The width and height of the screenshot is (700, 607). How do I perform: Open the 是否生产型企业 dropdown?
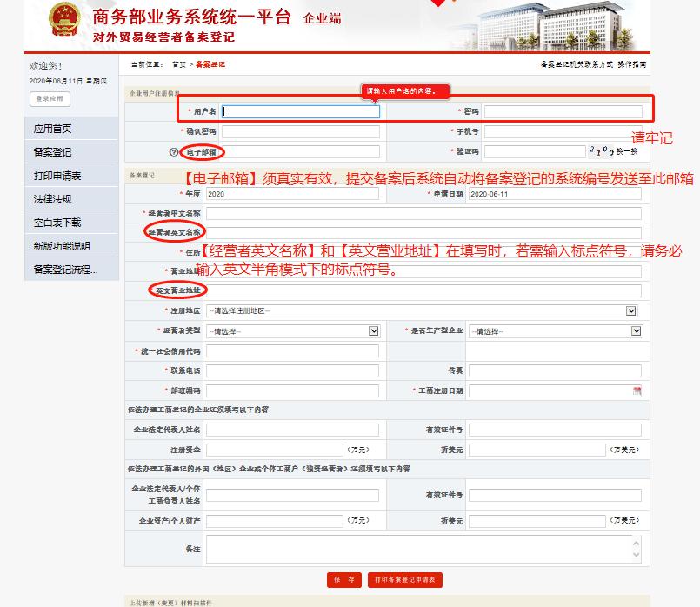[637, 331]
